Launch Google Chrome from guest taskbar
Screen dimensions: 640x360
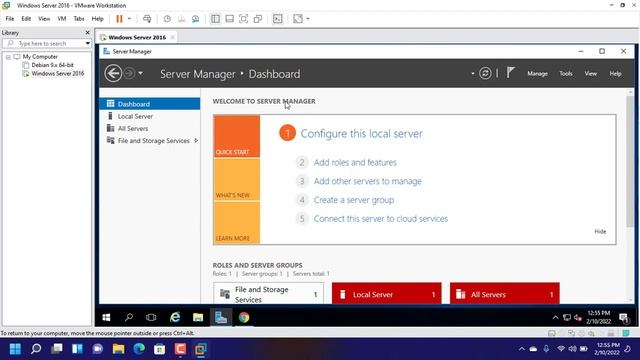(x=244, y=318)
